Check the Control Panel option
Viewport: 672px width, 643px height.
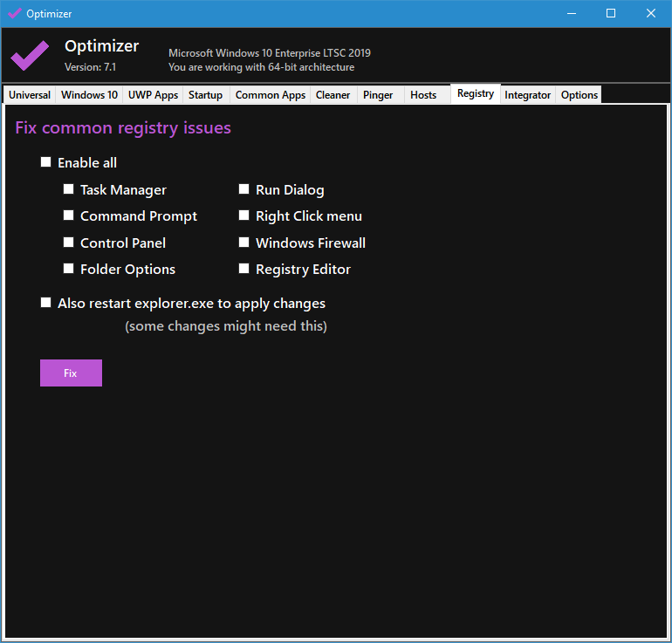point(69,243)
